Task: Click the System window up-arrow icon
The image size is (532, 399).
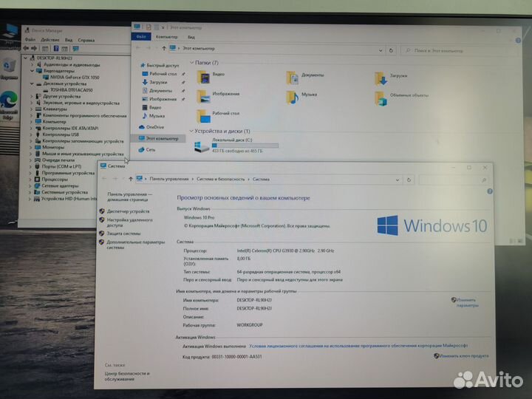Action: tap(131, 179)
